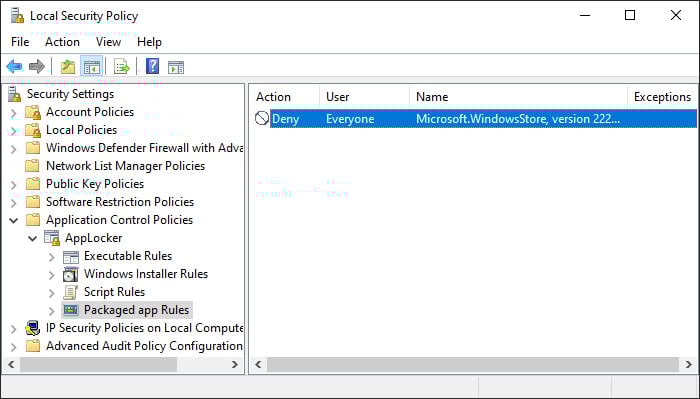The image size is (700, 399).
Task: Click the rules list horizontal scrollbar thumb
Action: click(x=473, y=365)
